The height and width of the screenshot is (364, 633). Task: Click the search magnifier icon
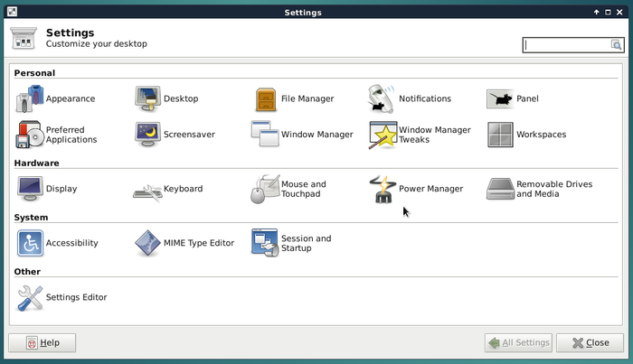pyautogui.click(x=616, y=45)
